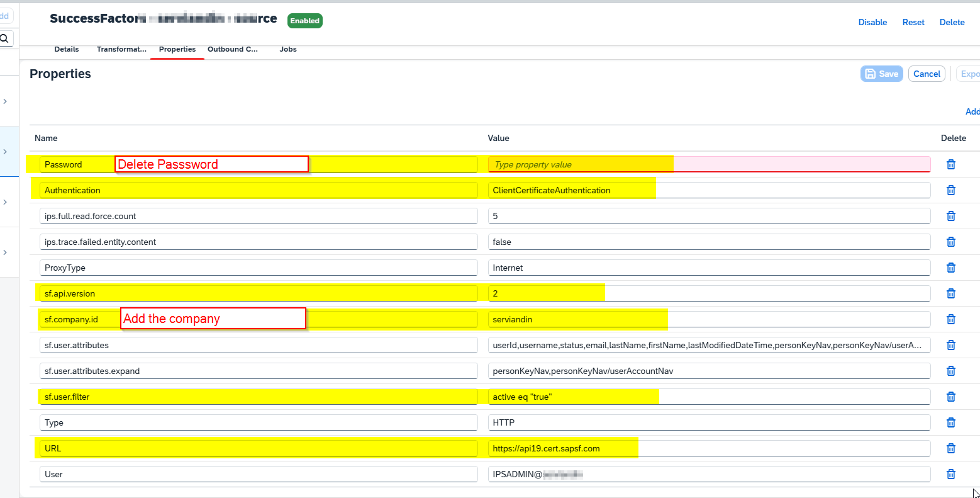
Task: Delete the Authentication property row
Action: [x=951, y=190]
